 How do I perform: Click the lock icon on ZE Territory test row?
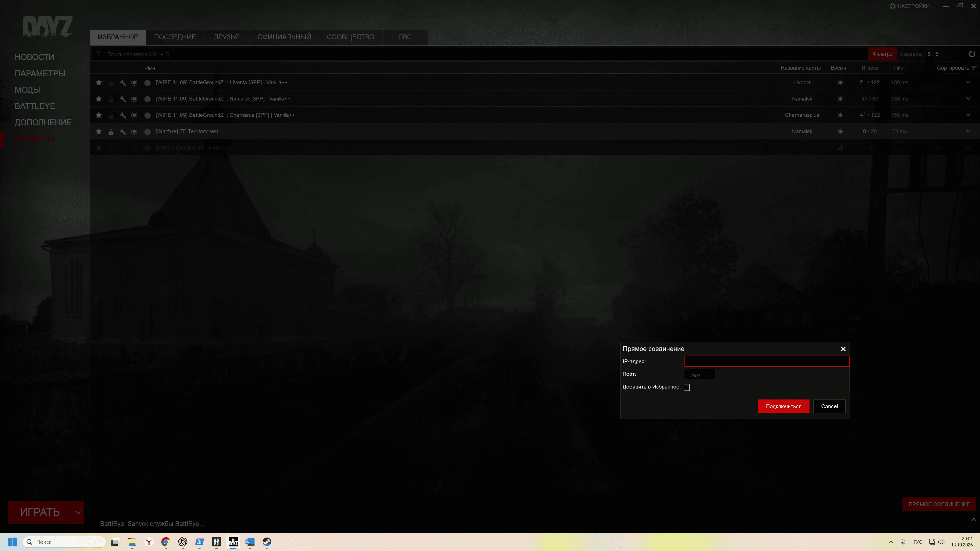coord(111,132)
